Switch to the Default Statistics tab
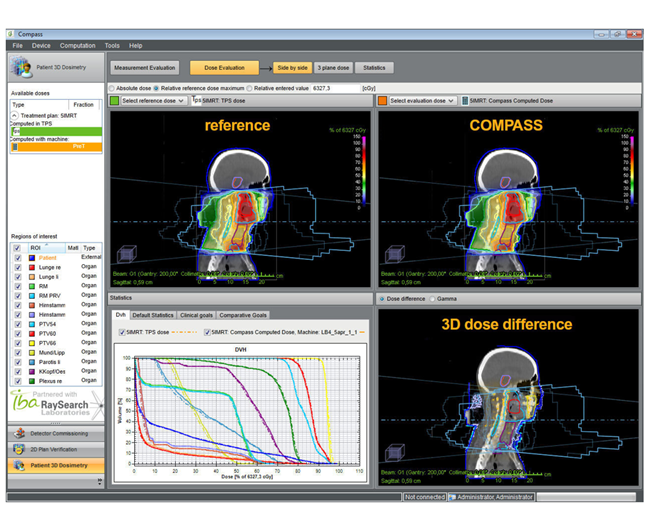650x530 pixels. 153,315
